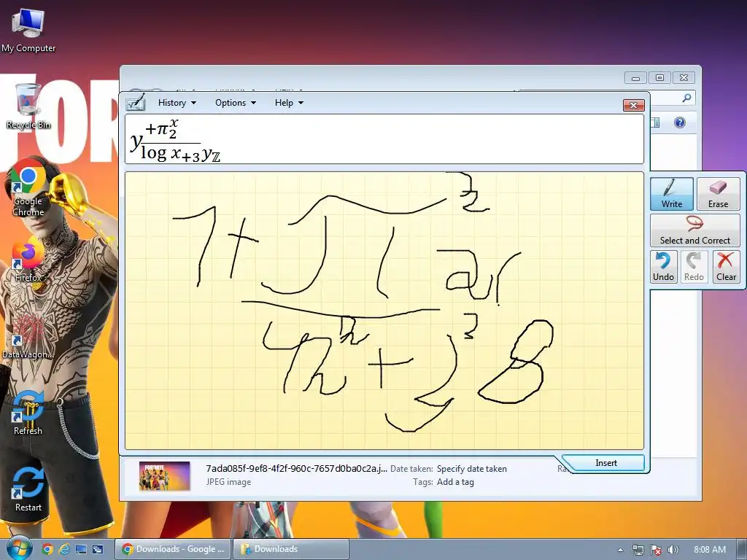Click the JPEG image type label
747x560 pixels.
[228, 482]
